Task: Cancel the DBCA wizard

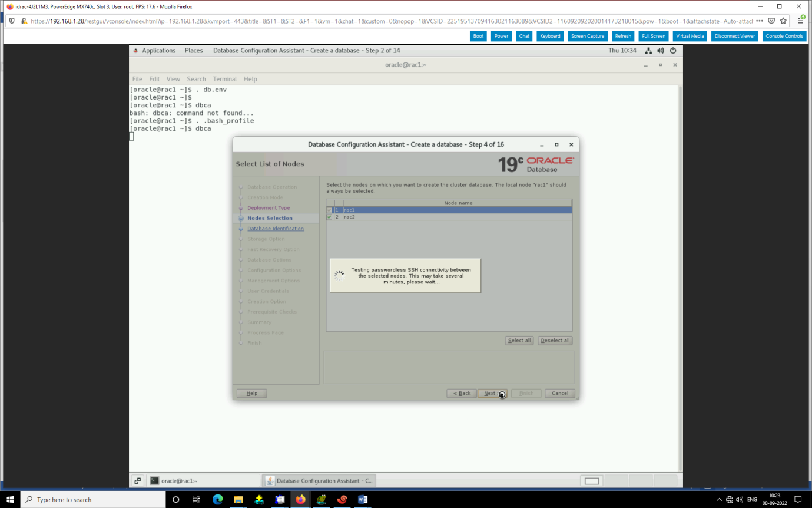Action: pos(560,393)
